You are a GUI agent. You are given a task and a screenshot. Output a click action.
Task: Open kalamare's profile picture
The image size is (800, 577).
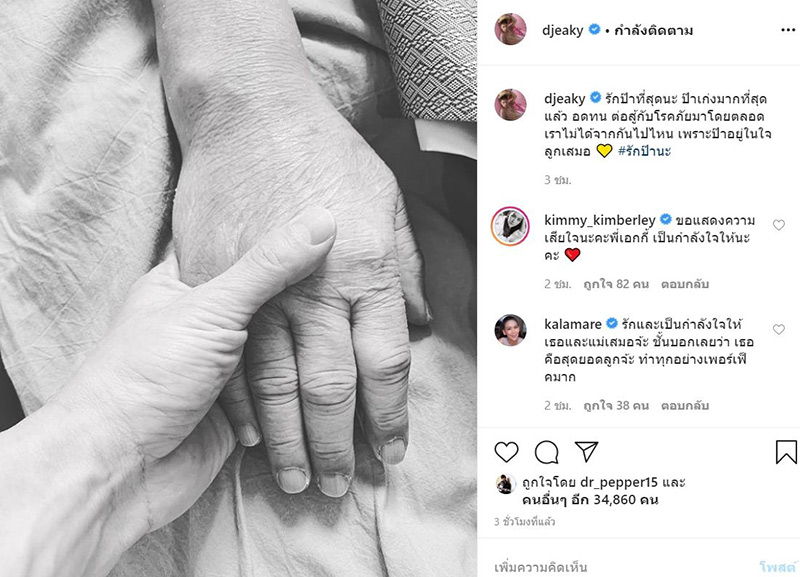click(510, 330)
